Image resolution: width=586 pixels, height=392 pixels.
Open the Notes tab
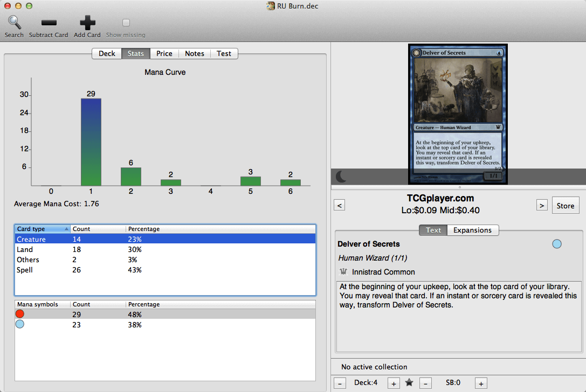pyautogui.click(x=195, y=53)
